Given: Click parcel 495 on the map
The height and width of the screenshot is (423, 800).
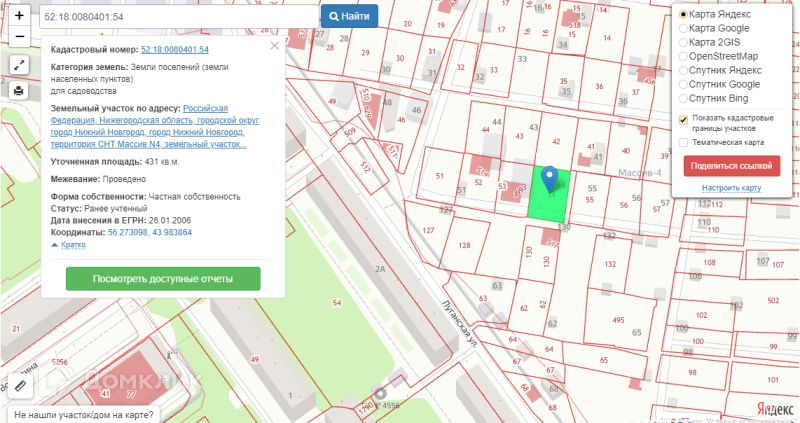Looking at the screenshot, I should tap(618, 320).
